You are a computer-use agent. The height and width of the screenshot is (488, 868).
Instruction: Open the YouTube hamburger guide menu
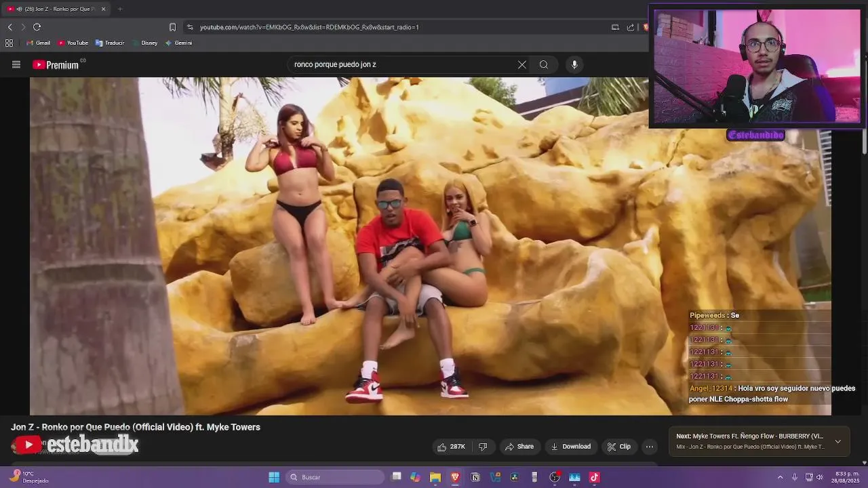click(x=16, y=64)
